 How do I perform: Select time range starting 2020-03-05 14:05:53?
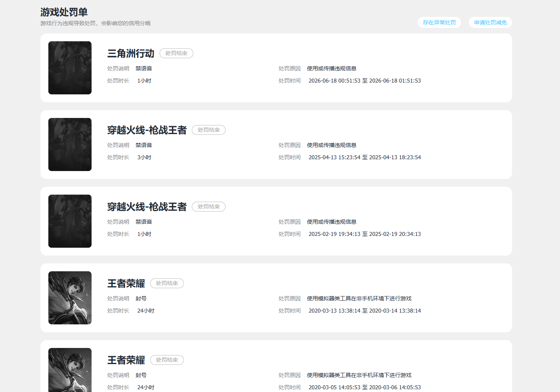click(365, 387)
